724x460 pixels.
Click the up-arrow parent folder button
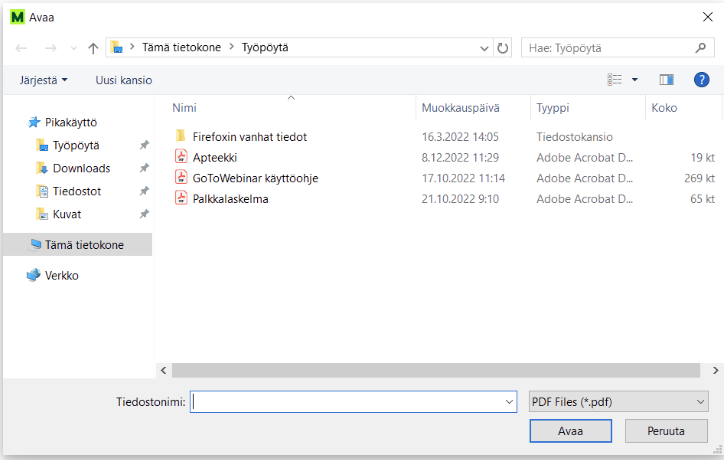coord(93,48)
